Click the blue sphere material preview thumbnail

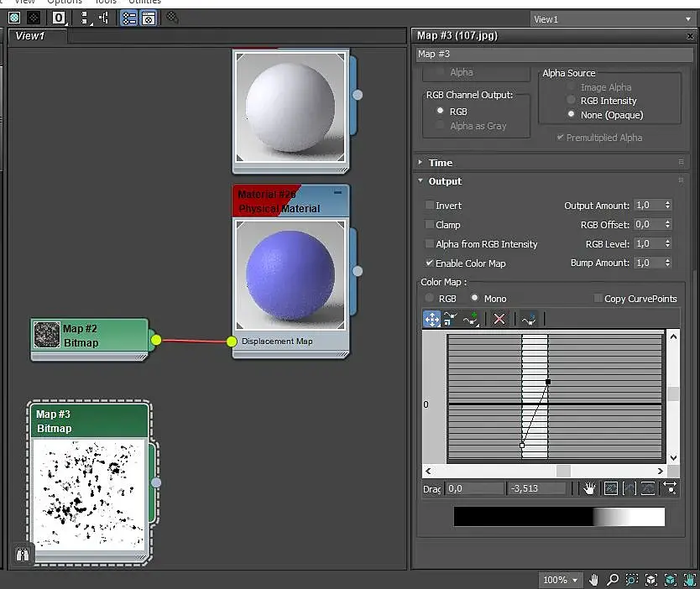[x=290, y=275]
